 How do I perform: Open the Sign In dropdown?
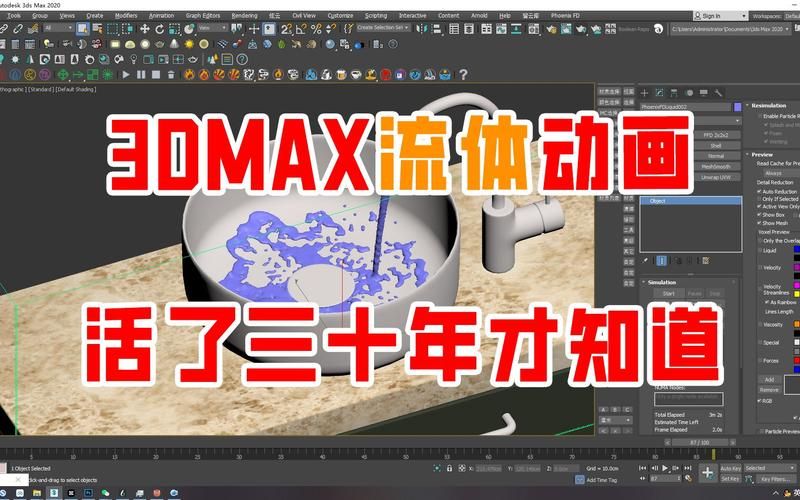[720, 16]
